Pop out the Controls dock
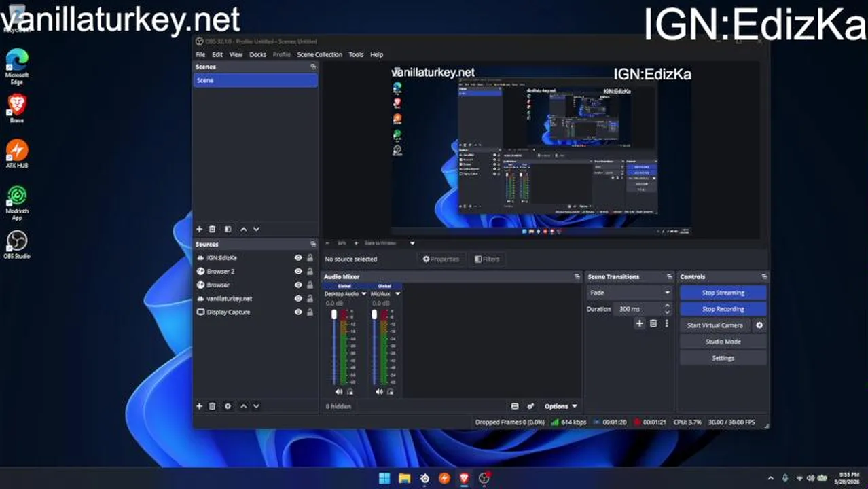The height and width of the screenshot is (489, 868). (764, 276)
